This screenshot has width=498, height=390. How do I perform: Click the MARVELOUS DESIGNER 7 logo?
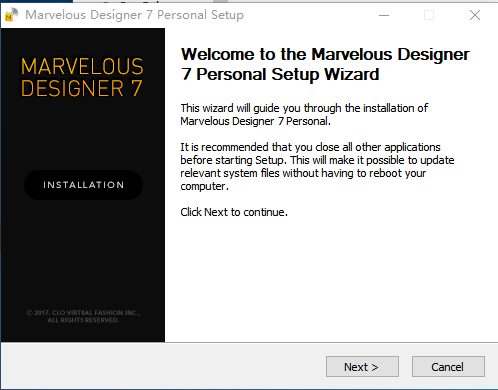[x=82, y=77]
